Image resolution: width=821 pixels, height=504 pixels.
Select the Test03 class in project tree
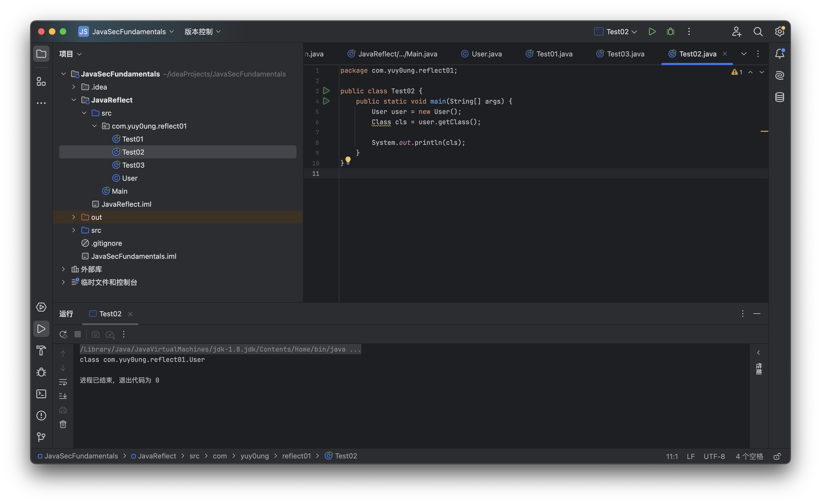coord(133,165)
